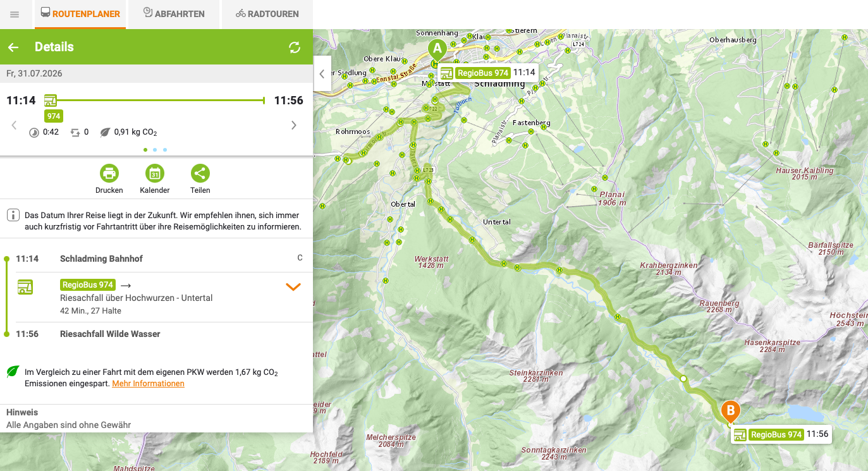Open the hamburger menu
This screenshot has width=868, height=471.
point(15,14)
